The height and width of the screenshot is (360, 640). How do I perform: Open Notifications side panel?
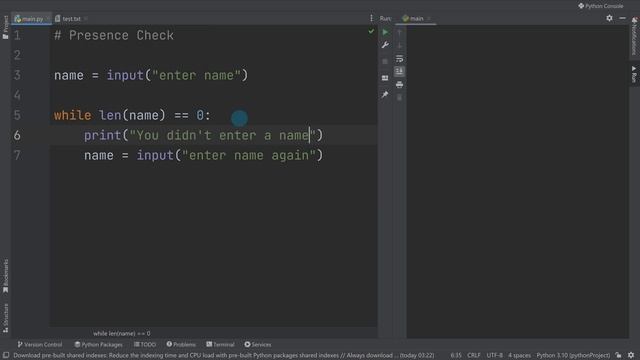(634, 37)
